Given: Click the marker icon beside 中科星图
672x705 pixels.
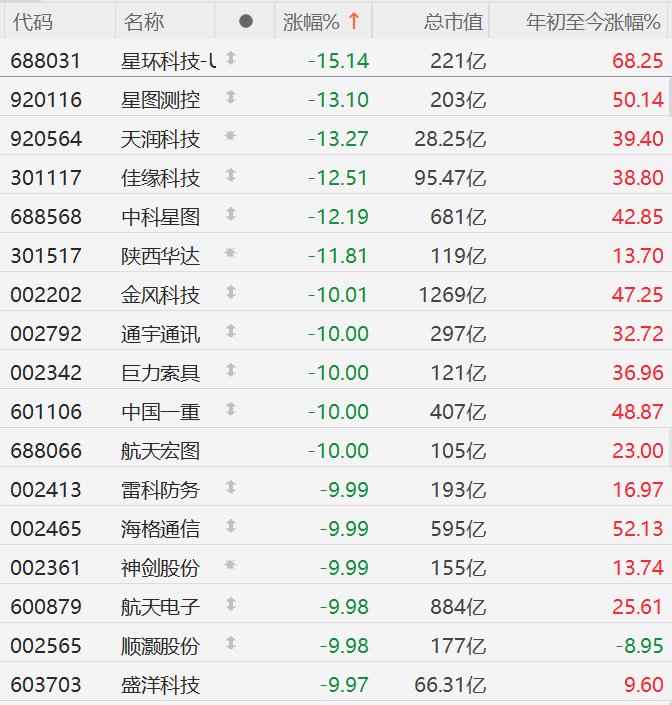Looking at the screenshot, I should click(x=231, y=214).
